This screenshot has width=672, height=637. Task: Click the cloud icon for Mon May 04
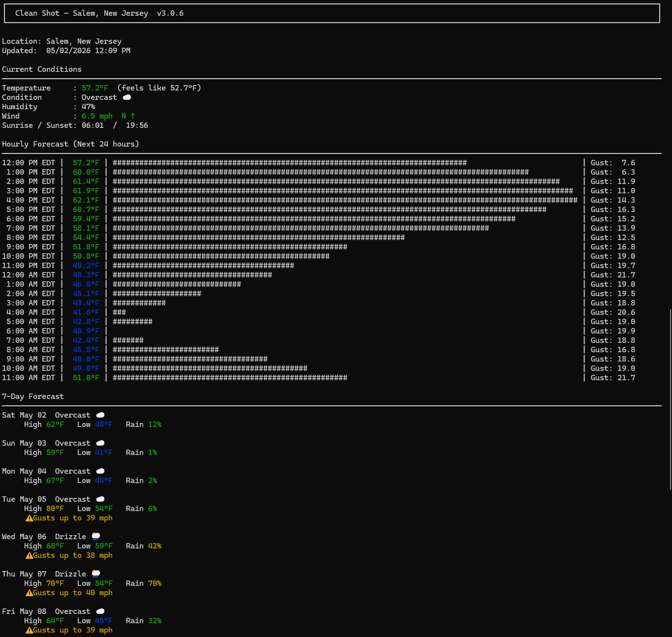pyautogui.click(x=100, y=471)
